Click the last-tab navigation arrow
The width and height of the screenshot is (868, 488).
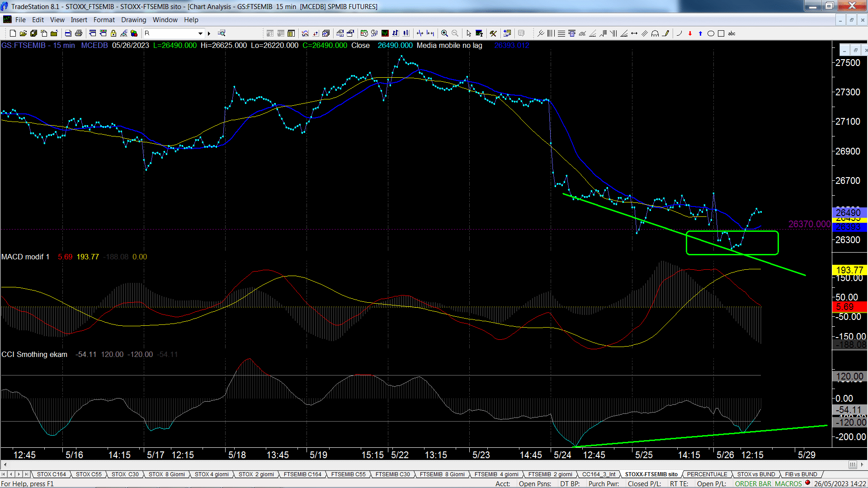pyautogui.click(x=27, y=474)
